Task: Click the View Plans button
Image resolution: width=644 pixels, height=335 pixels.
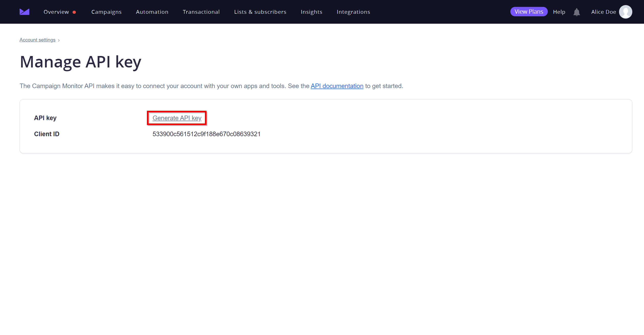Action: click(529, 12)
